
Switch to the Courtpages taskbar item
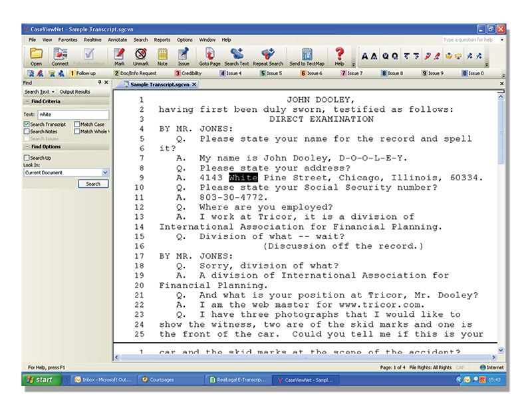[170, 380]
